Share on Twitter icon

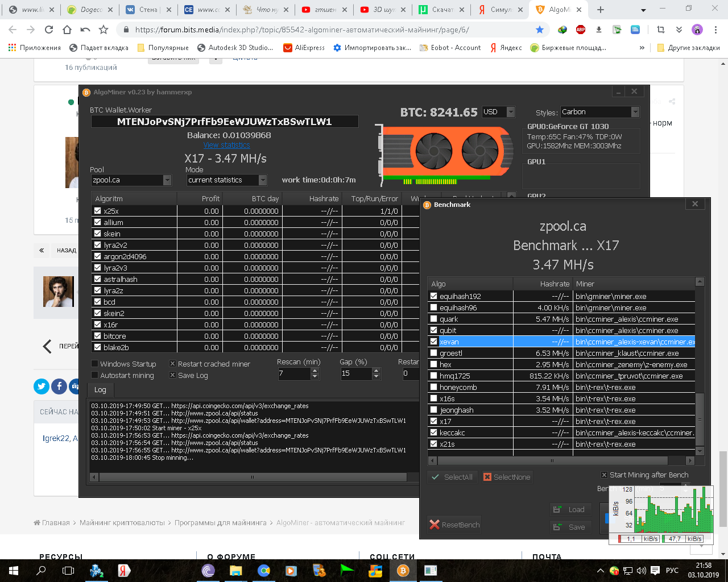click(x=42, y=386)
